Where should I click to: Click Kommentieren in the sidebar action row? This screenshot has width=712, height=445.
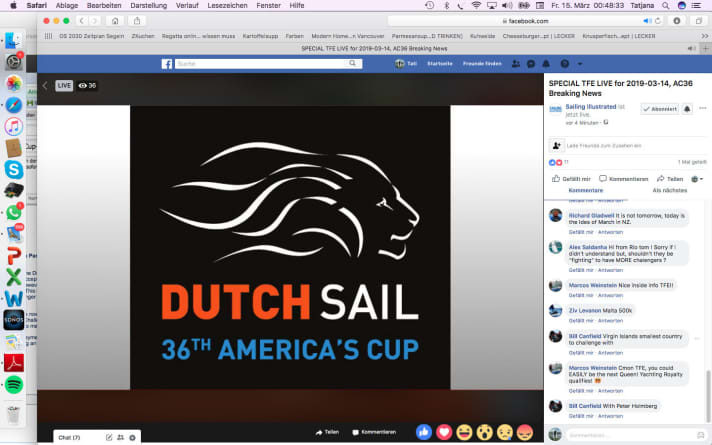coord(623,179)
